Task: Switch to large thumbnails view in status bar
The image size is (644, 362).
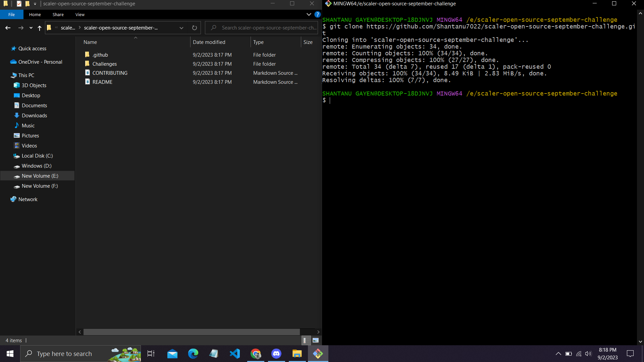Action: point(315,340)
